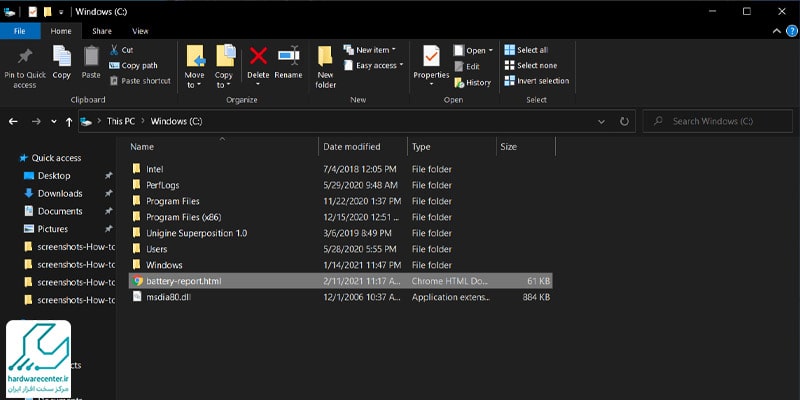
Task: Open Pictures in the navigation pane
Action: point(46,229)
